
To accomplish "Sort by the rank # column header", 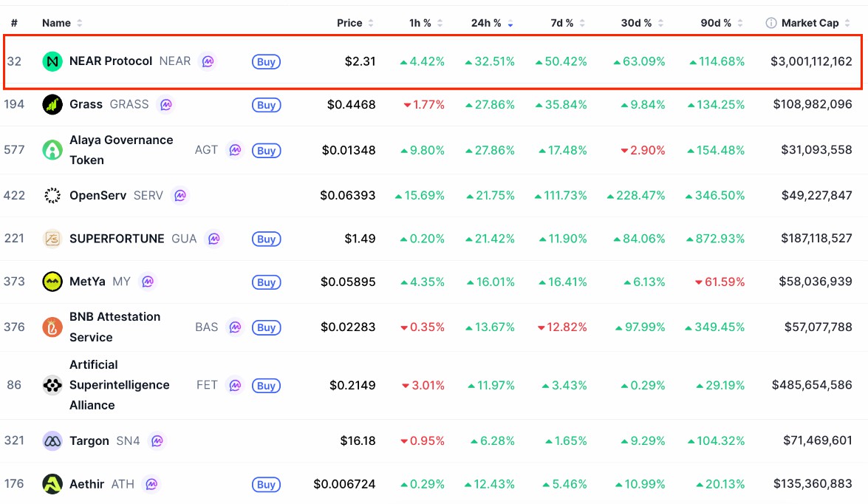I will (14, 23).
